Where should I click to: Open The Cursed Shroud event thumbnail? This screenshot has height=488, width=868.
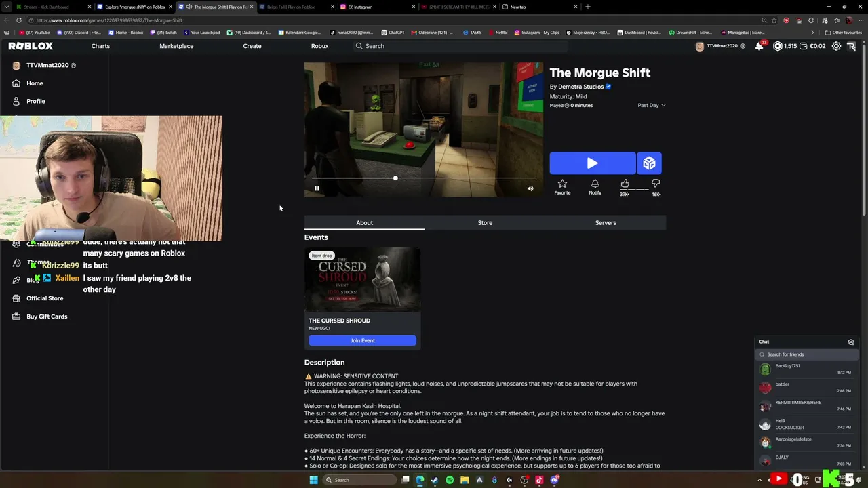(362, 279)
